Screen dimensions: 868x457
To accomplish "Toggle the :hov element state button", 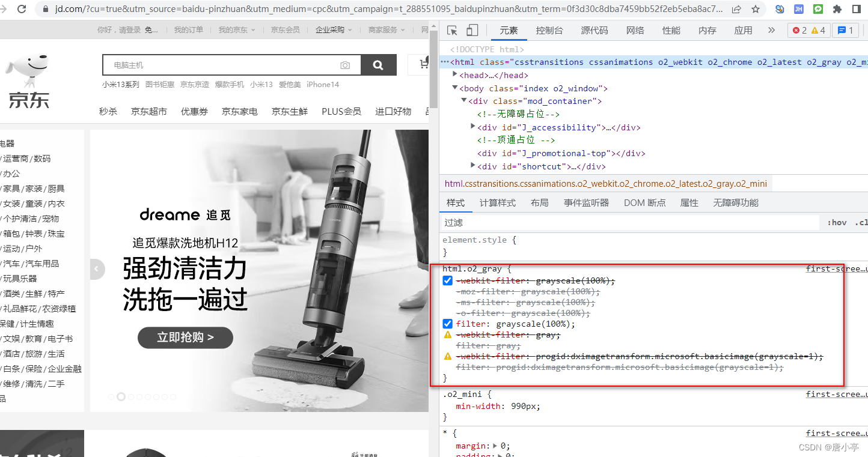I will [x=837, y=223].
